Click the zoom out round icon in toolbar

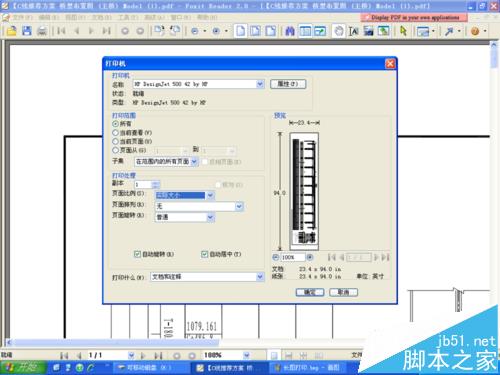click(195, 31)
